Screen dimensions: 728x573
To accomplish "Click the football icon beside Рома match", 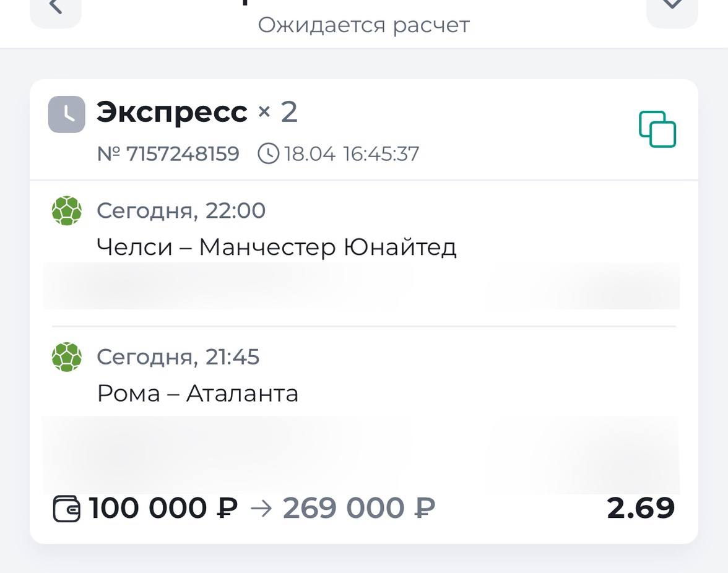I will [x=67, y=357].
